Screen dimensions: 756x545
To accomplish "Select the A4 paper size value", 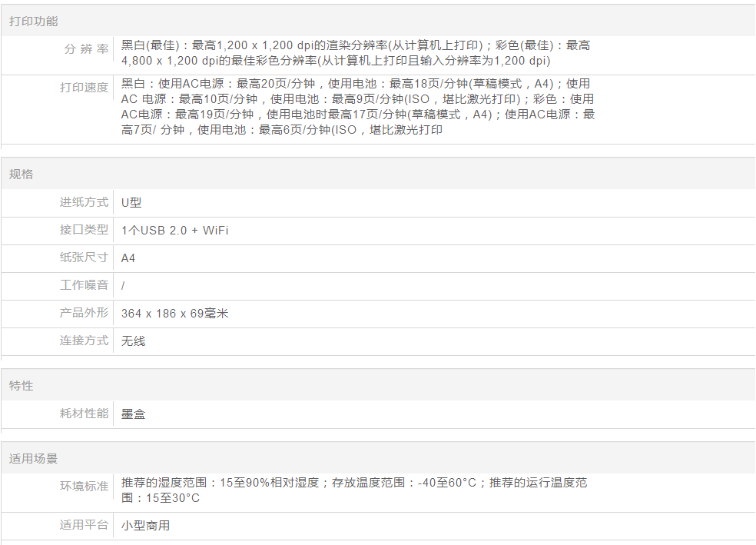I will (x=128, y=258).
